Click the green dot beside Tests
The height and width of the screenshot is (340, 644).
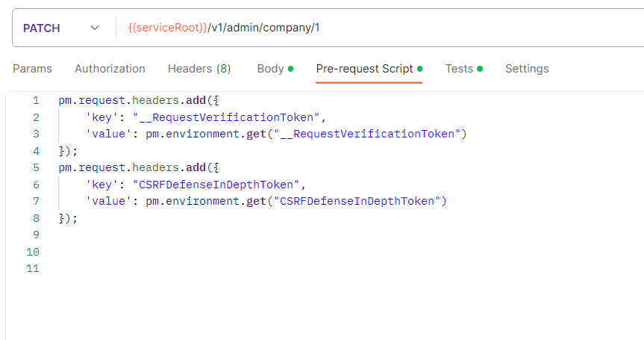[480, 69]
